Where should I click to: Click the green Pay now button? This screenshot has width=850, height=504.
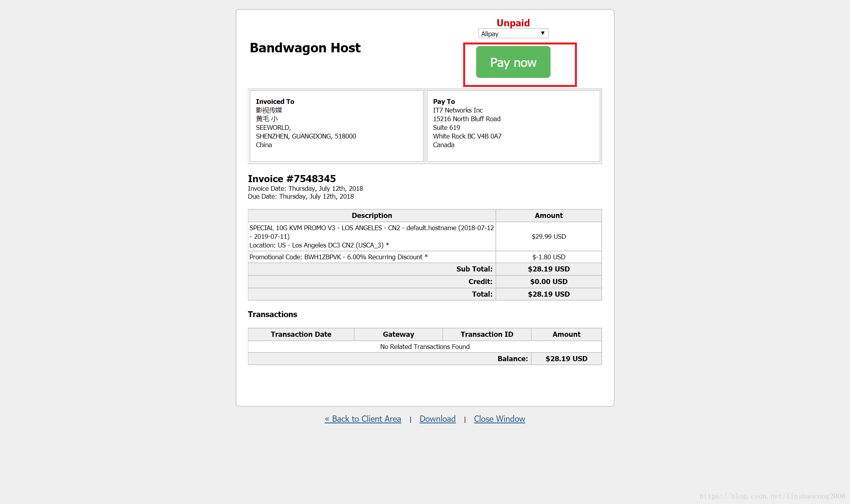(x=513, y=62)
